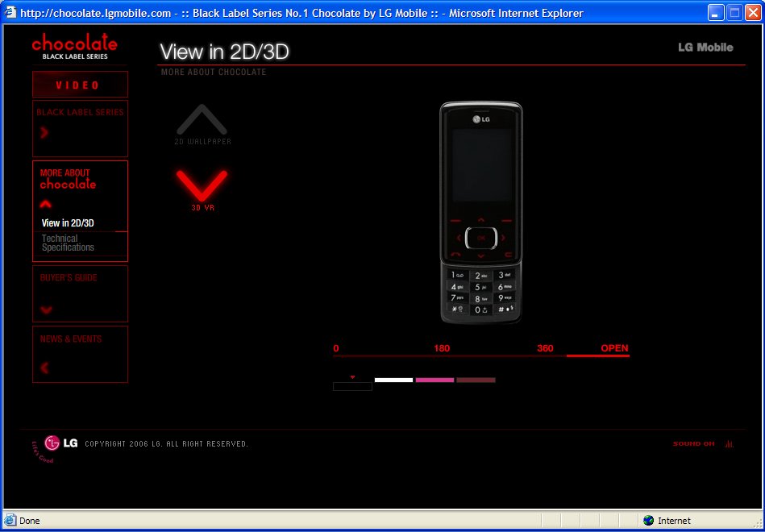Click the phone keypad 0 key
This screenshot has width=765, height=532.
tap(481, 310)
